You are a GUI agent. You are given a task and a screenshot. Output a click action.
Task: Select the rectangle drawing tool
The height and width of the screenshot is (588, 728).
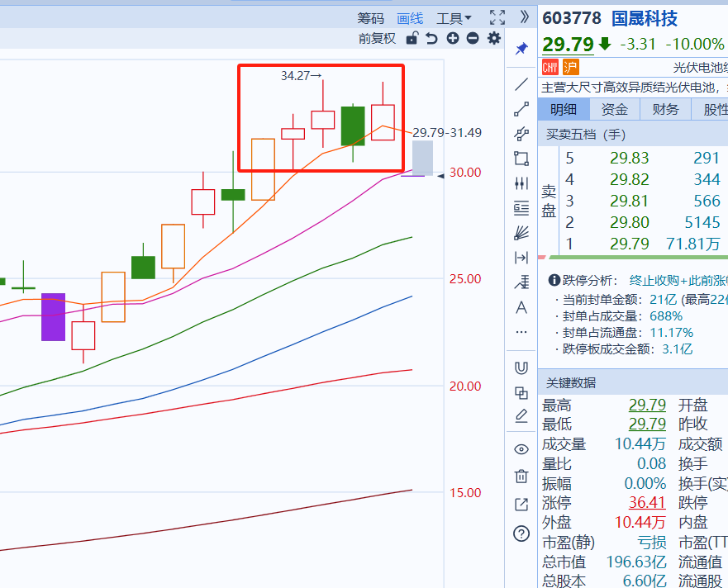[x=521, y=159]
